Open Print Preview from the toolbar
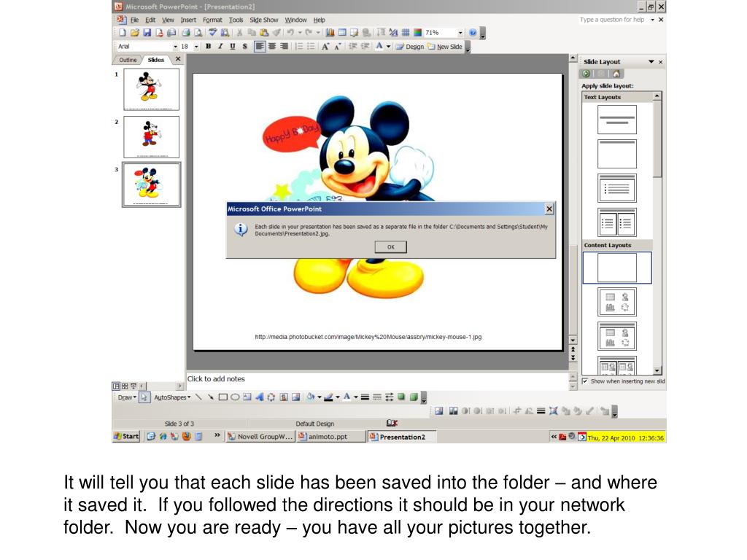 (198, 33)
